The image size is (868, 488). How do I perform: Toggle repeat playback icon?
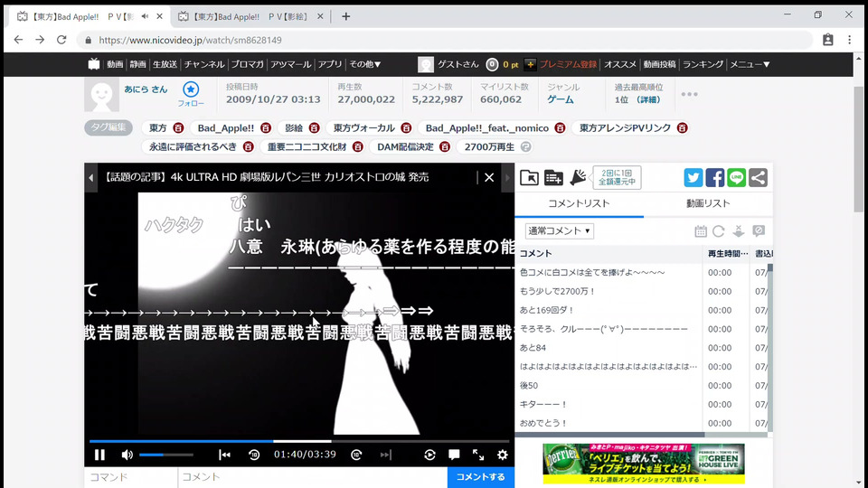point(429,455)
